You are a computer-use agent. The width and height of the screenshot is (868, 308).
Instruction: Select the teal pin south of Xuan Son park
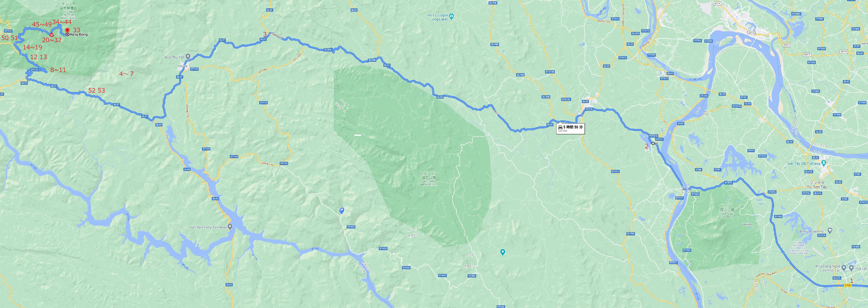coord(502,252)
